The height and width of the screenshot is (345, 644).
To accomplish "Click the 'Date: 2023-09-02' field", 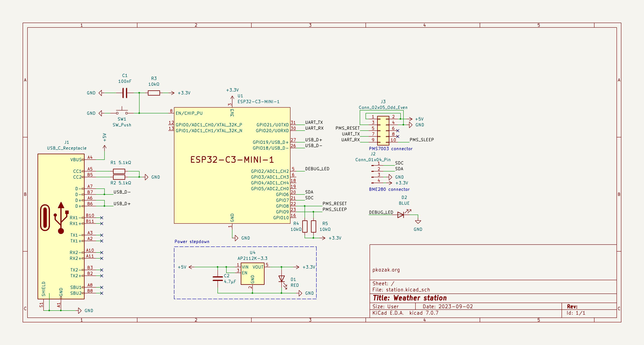I will coord(448,306).
